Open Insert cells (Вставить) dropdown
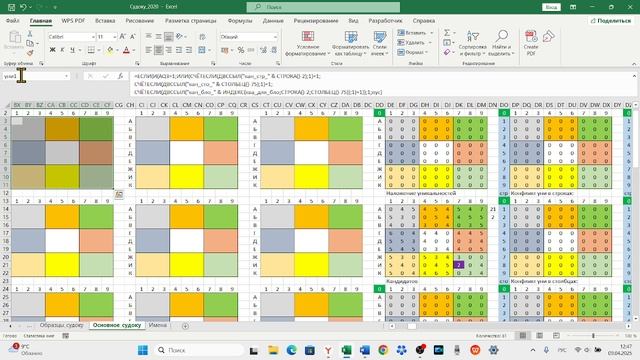This screenshot has height=360, width=640. pyautogui.click(x=415, y=33)
